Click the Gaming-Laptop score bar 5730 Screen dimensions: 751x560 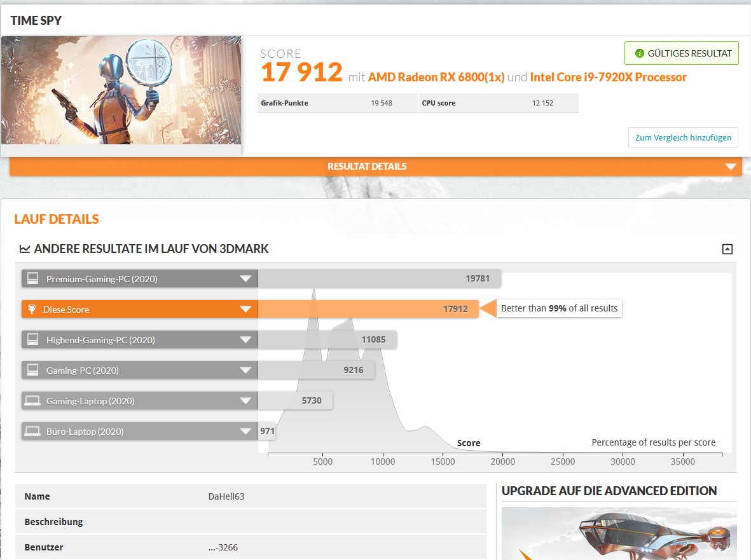[x=295, y=400]
